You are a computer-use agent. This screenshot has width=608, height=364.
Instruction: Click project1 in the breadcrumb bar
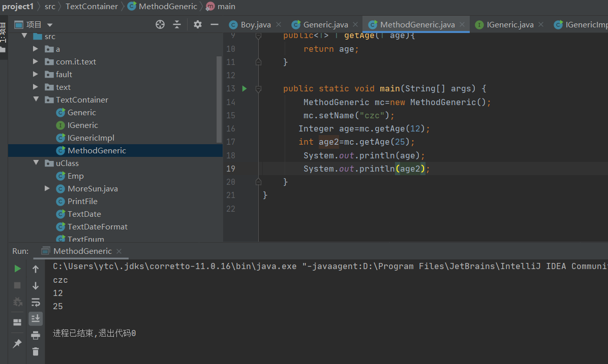pyautogui.click(x=18, y=6)
